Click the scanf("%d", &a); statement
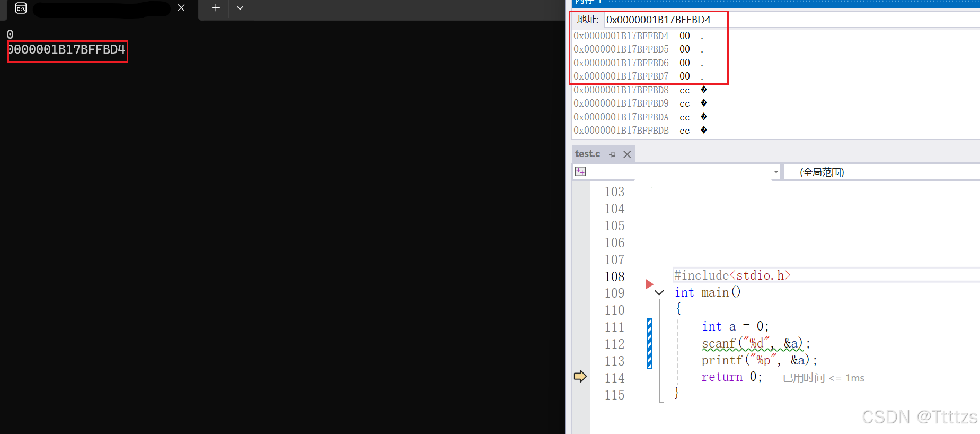 (756, 344)
